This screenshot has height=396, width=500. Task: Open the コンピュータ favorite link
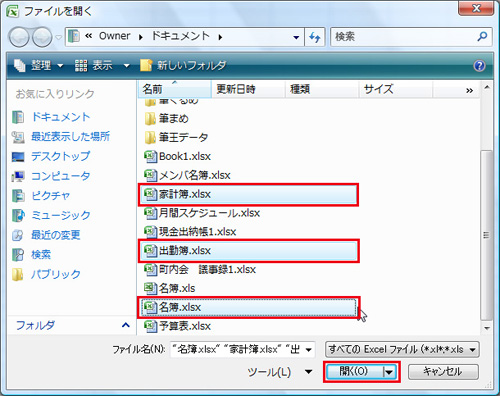(x=61, y=176)
